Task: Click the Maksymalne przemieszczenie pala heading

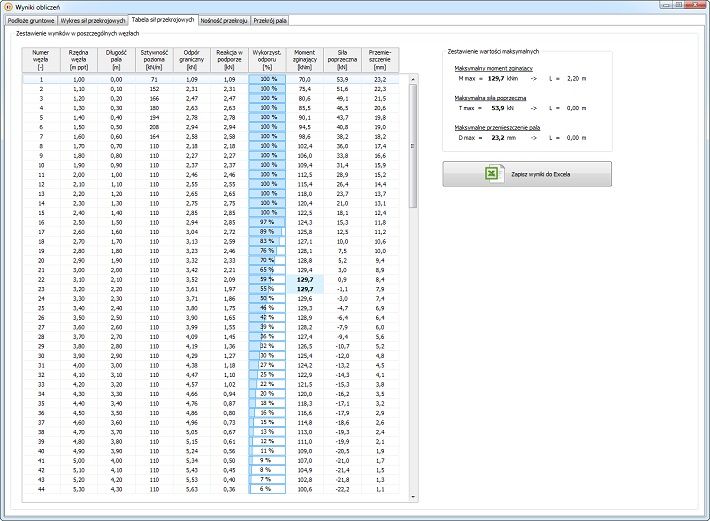Action: [x=497, y=128]
